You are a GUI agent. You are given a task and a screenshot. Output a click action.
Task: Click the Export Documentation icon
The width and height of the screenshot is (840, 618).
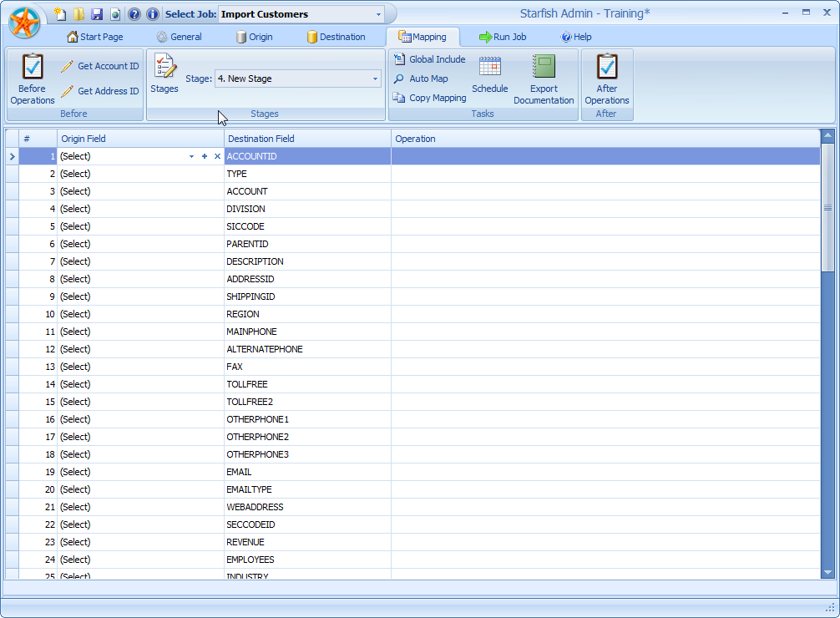tap(544, 67)
